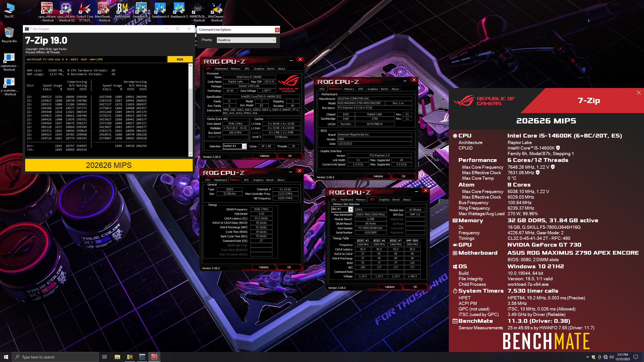Open the Priority Realtime dropdown
644x362 pixels.
click(246, 40)
